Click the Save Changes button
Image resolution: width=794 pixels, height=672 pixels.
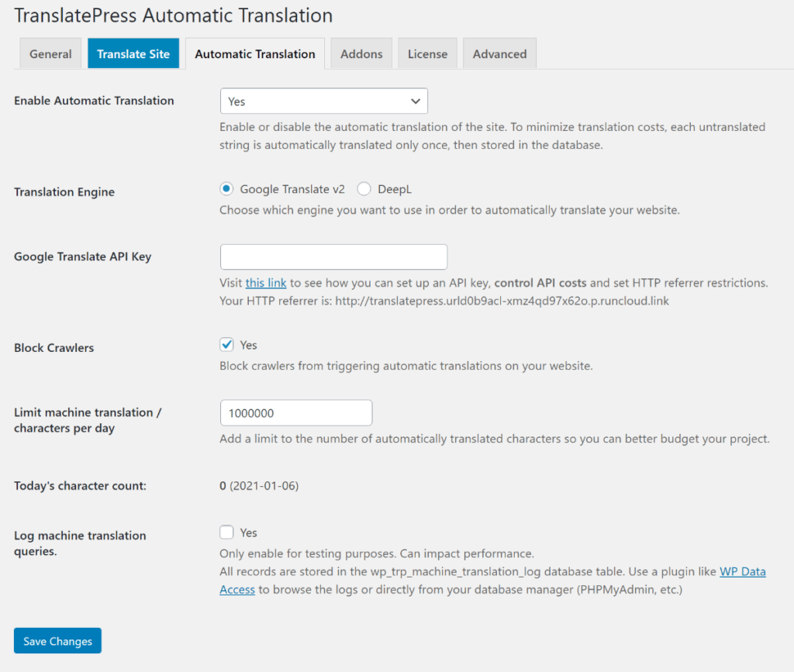pyautogui.click(x=57, y=640)
